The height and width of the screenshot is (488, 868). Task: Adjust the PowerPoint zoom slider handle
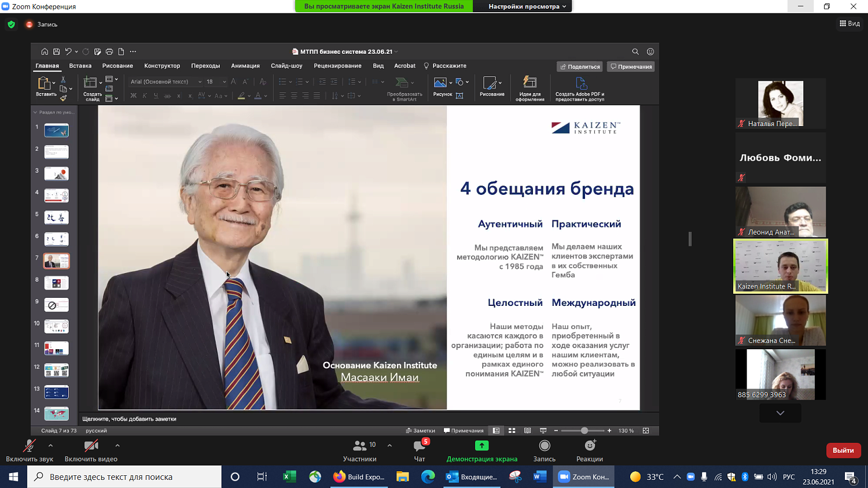pos(584,431)
